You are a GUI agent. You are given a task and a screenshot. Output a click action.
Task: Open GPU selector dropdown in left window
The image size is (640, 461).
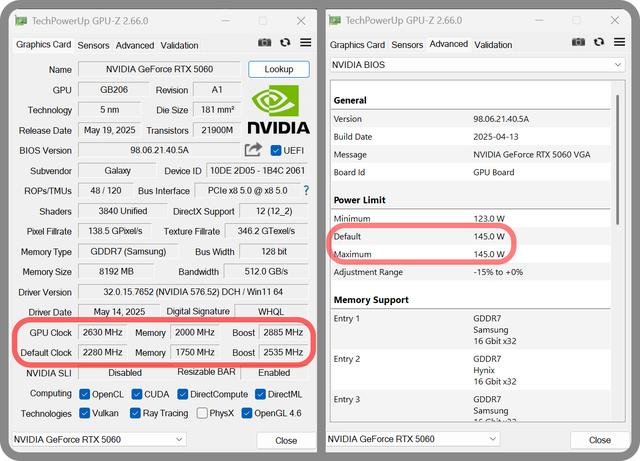(x=98, y=439)
